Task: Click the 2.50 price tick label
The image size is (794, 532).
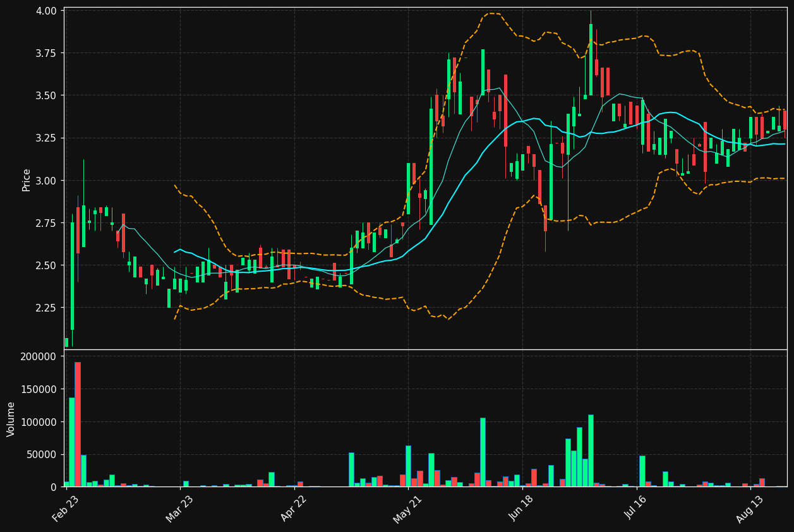Action: point(47,265)
